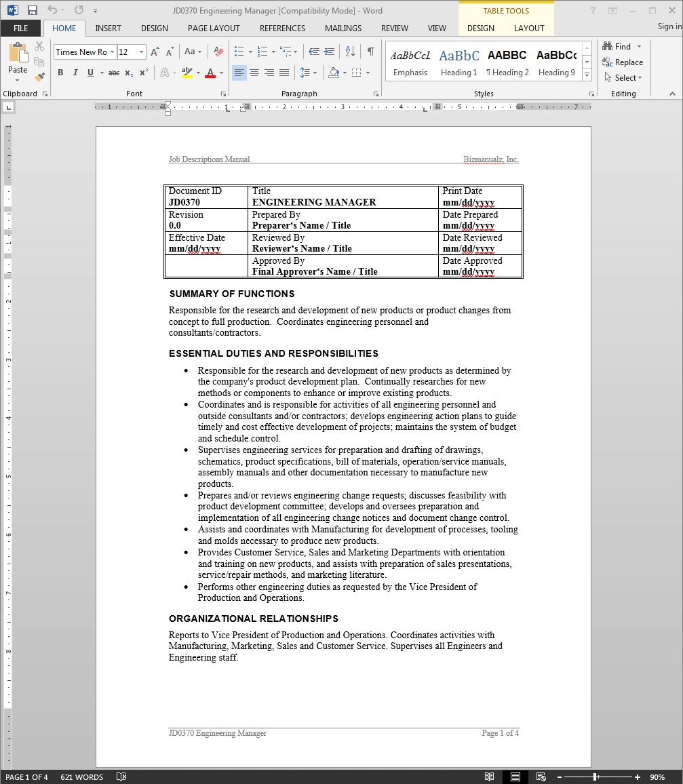Clear all formatting eraser icon
This screenshot has height=784, width=683.
pos(218,52)
